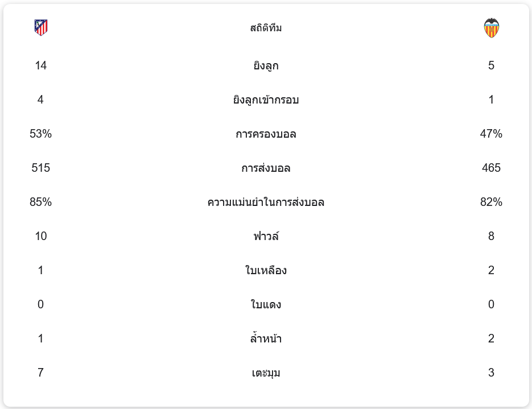Select ความแม่นยำในการส่งบอล label
Viewport: 532px width, 409px height.
pos(266,203)
